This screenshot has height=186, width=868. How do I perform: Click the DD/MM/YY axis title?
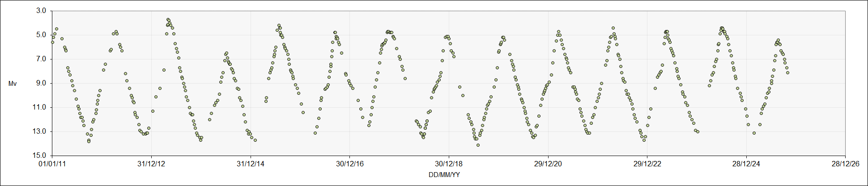coord(444,175)
